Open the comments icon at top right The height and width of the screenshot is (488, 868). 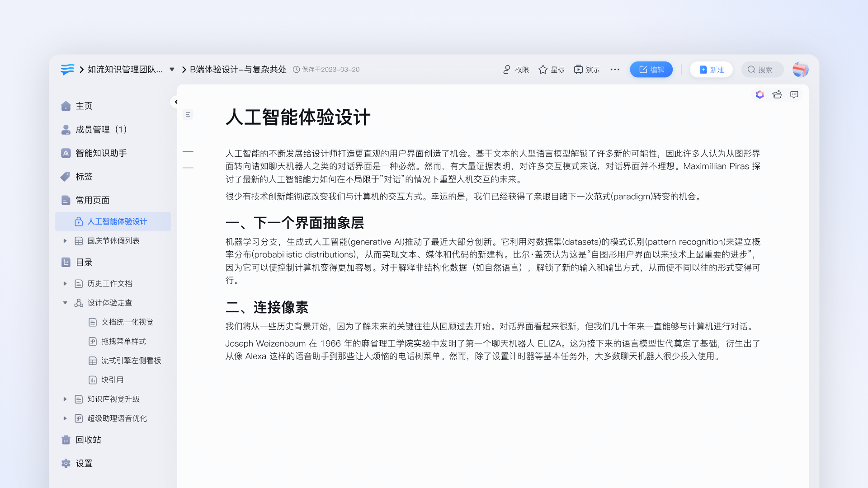coord(794,94)
